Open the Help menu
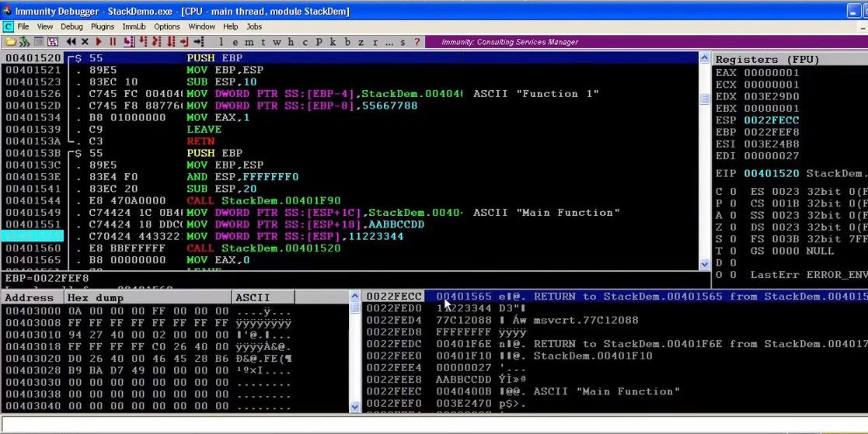Viewport: 868px width, 434px height. click(230, 26)
